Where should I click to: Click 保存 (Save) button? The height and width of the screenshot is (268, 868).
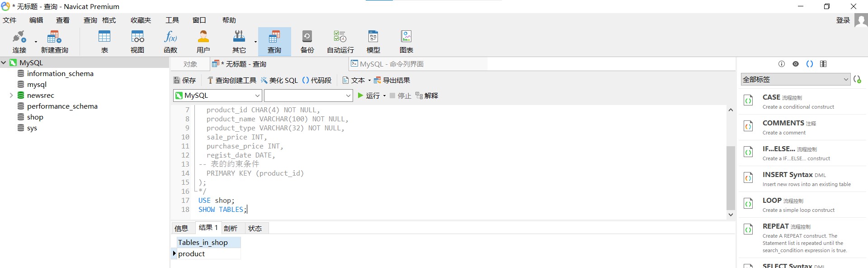click(x=184, y=80)
